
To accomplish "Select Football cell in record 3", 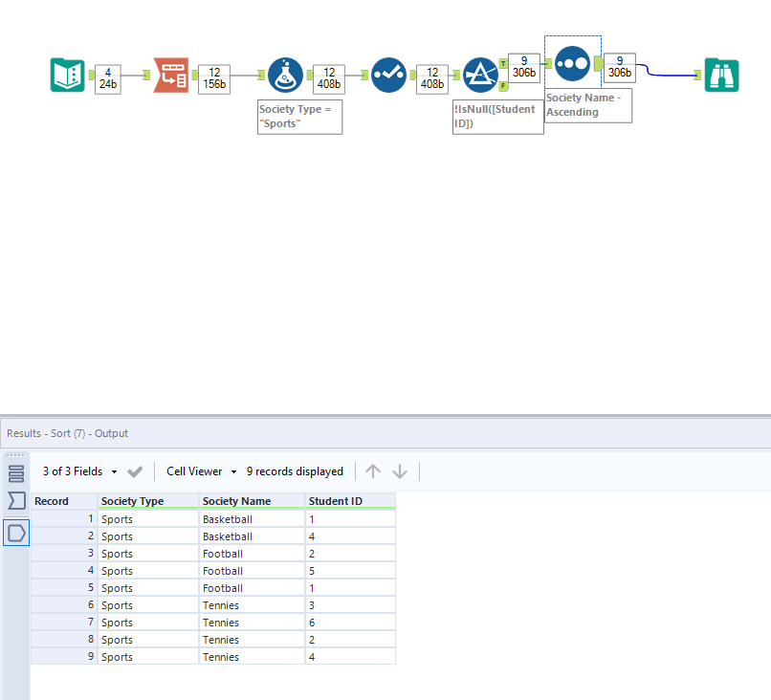I will pos(252,554).
